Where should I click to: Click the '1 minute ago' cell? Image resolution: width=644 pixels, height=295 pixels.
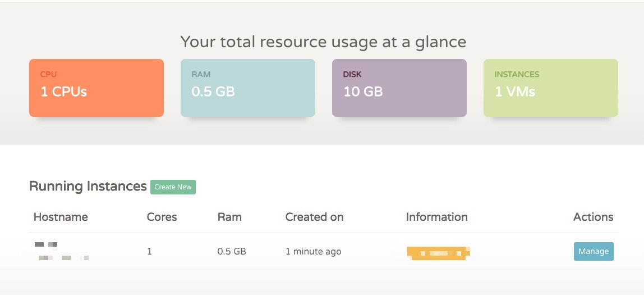tap(314, 251)
